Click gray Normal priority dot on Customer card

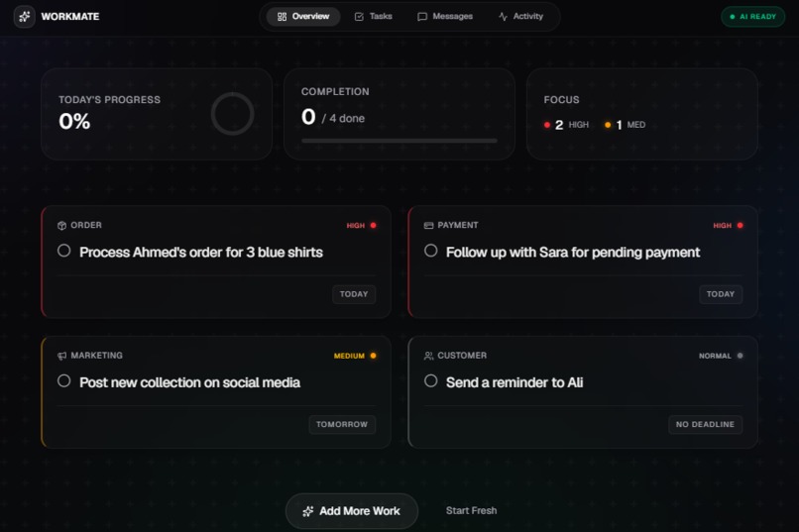point(740,356)
